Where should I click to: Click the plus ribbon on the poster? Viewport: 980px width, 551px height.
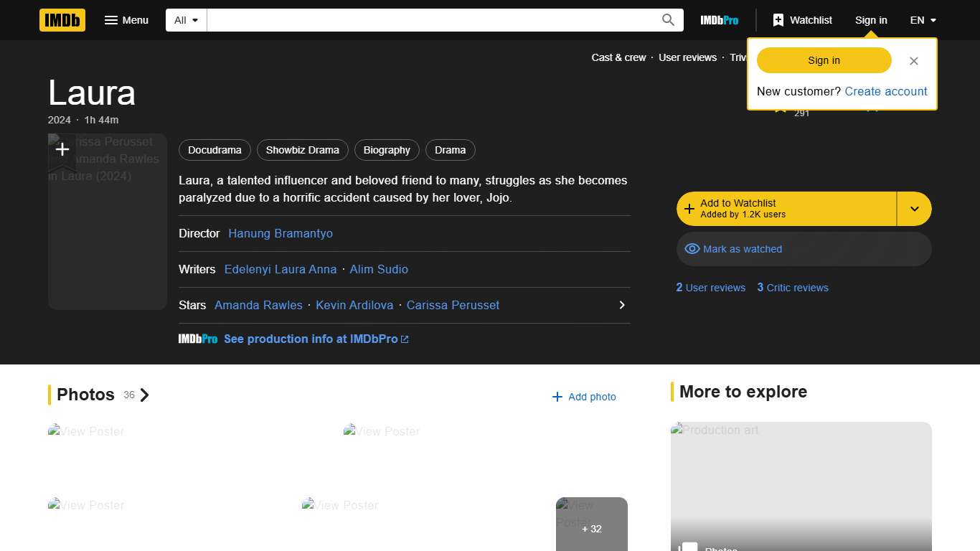tap(62, 150)
